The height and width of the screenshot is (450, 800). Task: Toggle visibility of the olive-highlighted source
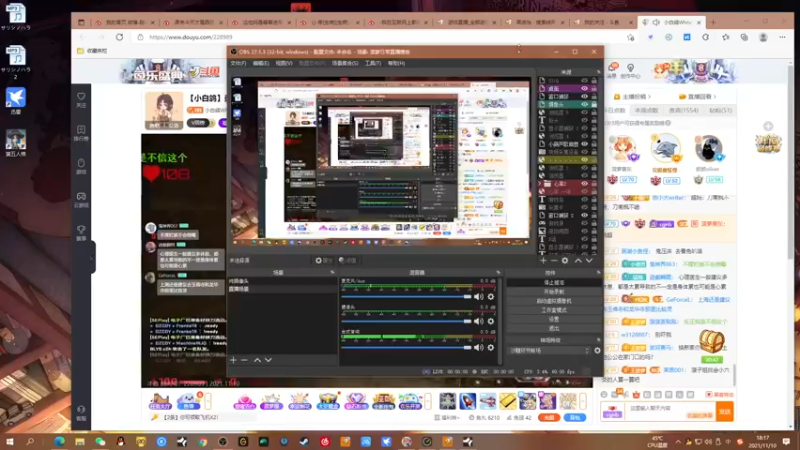coord(584,160)
